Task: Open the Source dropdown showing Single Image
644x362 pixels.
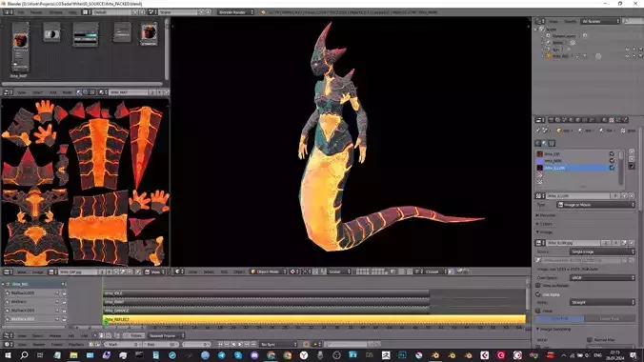Action: click(602, 251)
